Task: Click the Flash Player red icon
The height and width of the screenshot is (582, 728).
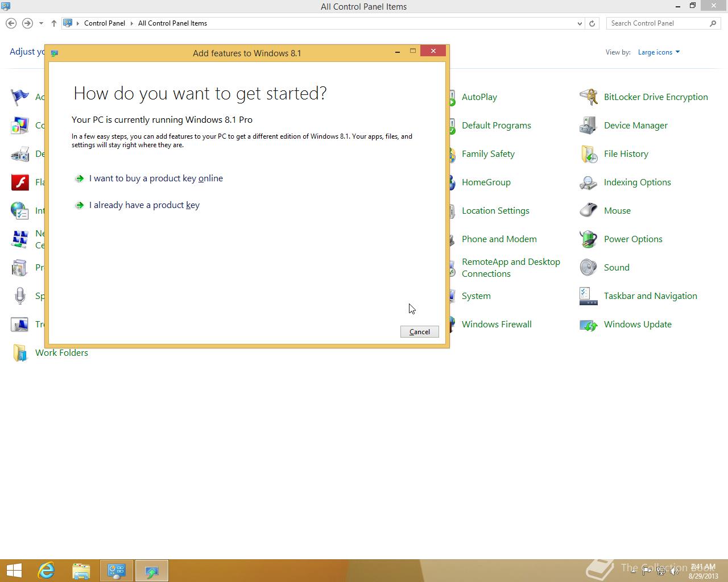Action: [x=20, y=182]
